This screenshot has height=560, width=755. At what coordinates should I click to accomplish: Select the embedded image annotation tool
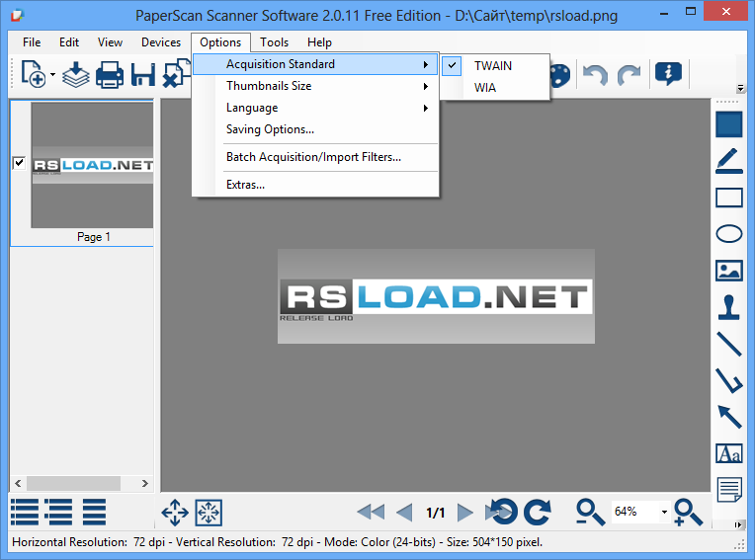[729, 271]
